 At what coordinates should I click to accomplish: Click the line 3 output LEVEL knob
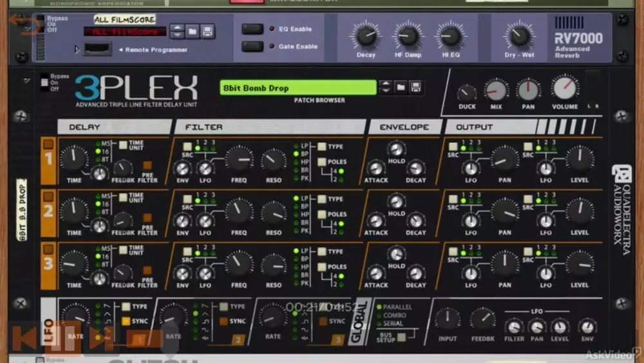580,265
